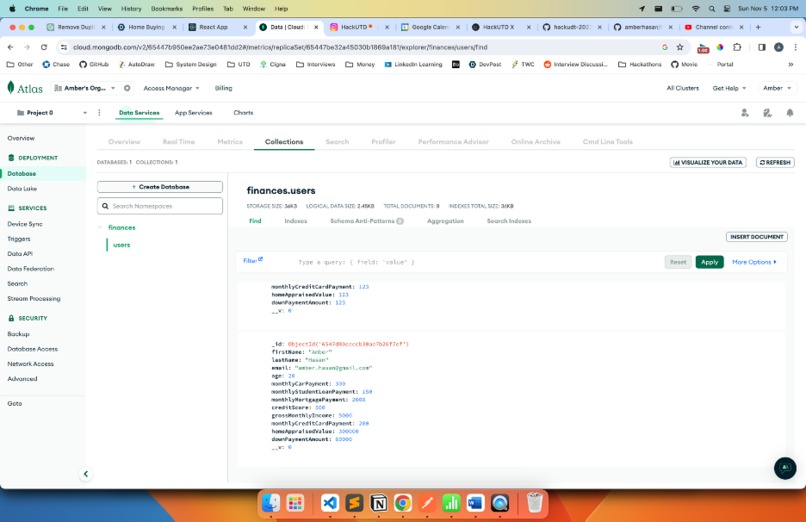The image size is (806, 522).
Task: Open the Performance Advisor tab
Action: pos(453,142)
